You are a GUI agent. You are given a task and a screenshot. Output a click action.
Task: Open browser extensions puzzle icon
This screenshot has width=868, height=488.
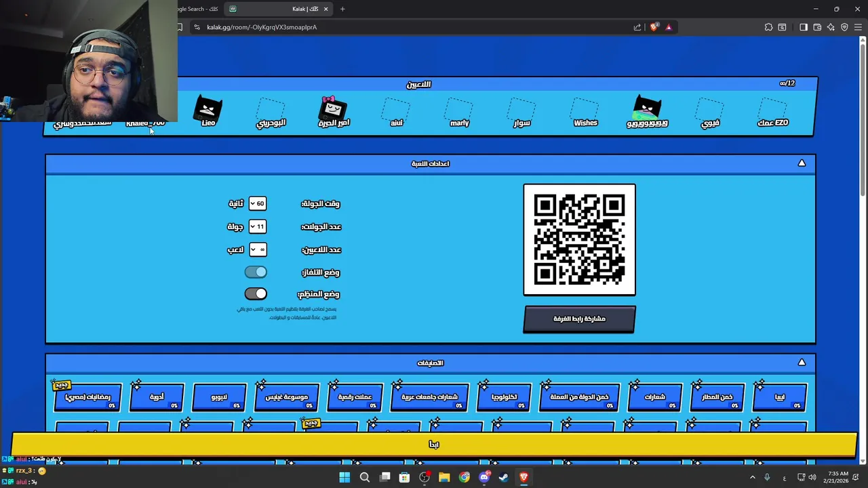pos(768,27)
